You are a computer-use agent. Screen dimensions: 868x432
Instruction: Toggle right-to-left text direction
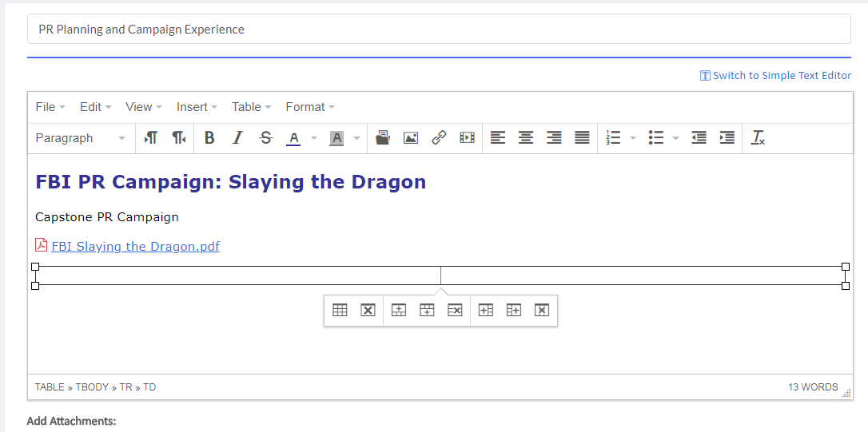point(179,137)
